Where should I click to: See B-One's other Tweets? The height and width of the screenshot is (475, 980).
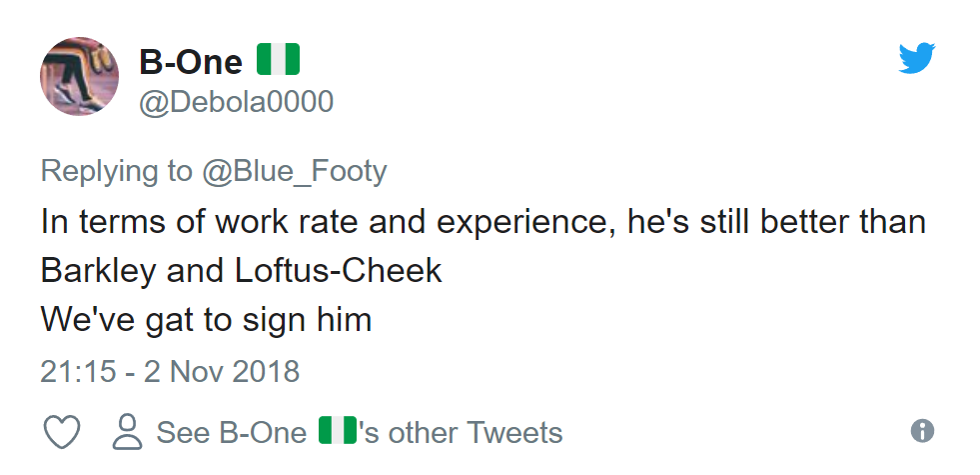(x=360, y=432)
